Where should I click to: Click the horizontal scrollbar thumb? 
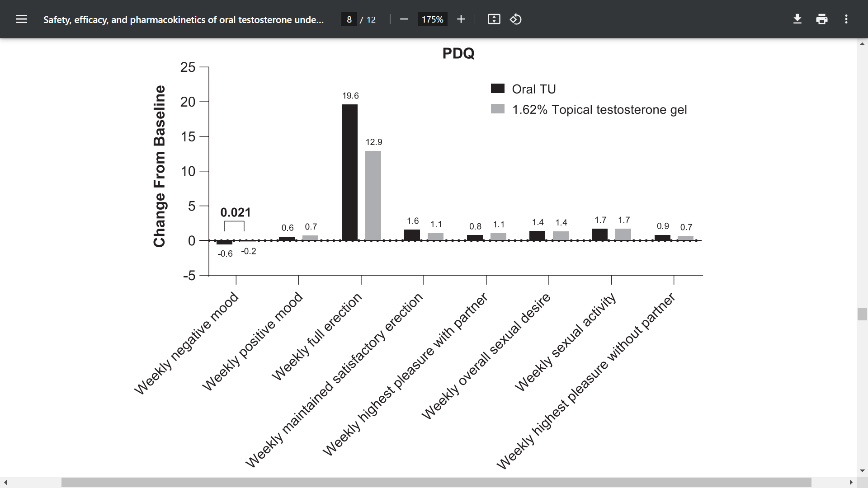click(x=436, y=482)
